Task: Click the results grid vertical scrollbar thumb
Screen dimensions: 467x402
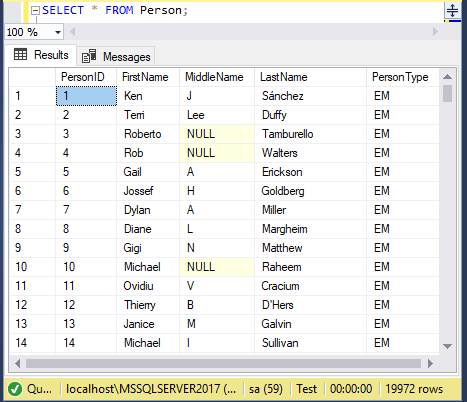Action: 447,93
